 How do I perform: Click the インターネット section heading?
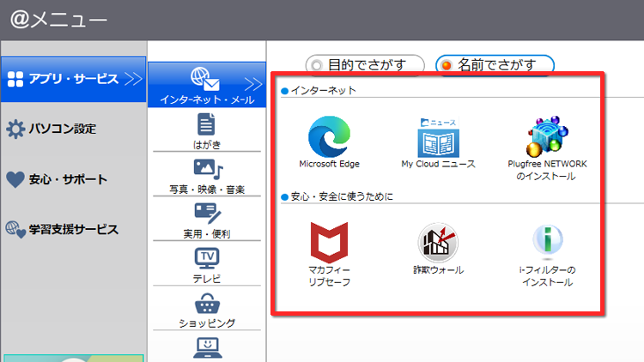click(323, 90)
